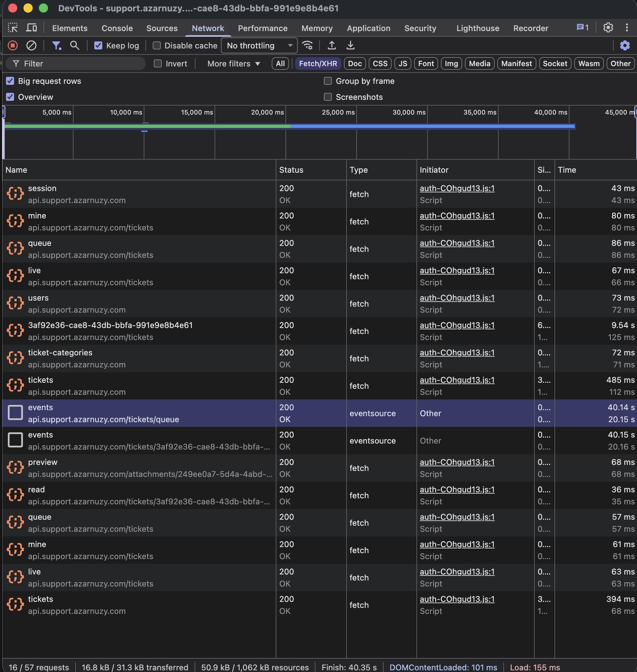Select icon of 3af92e36 ticket request
637x672 pixels.
(15, 331)
